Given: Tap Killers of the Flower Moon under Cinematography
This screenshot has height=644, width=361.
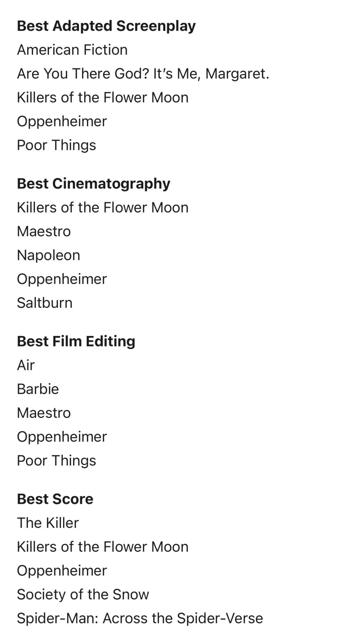Looking at the screenshot, I should click(x=103, y=207).
